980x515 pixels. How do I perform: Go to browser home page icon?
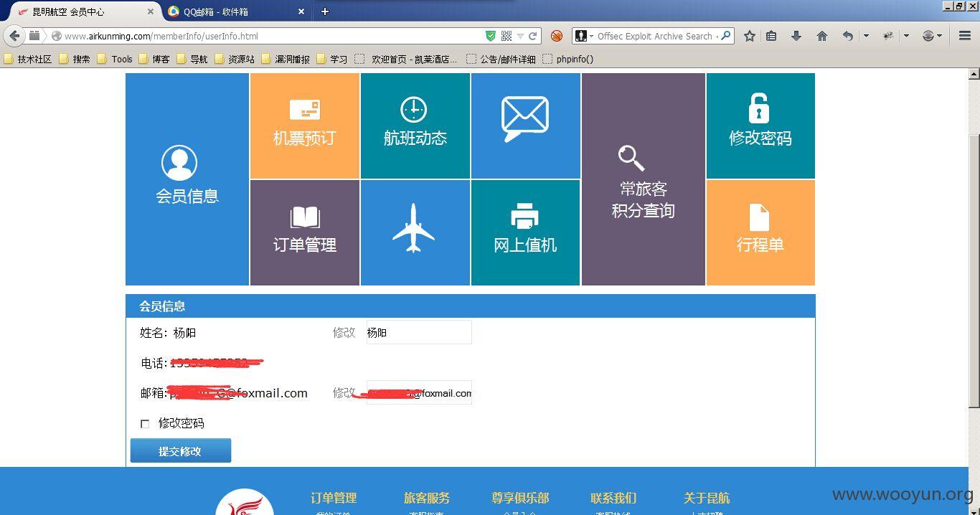[x=822, y=36]
